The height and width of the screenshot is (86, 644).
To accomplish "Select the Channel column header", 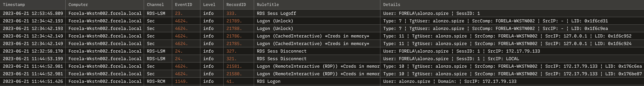I will coord(158,5).
